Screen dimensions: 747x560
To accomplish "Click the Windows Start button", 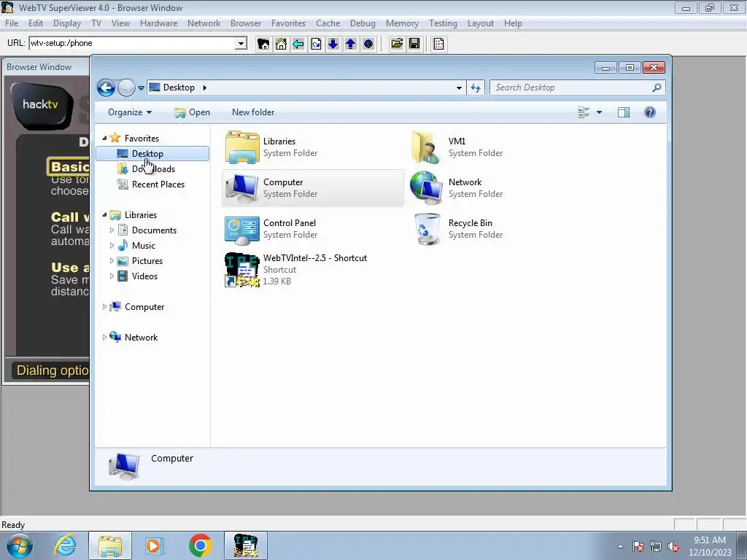I will [19, 545].
